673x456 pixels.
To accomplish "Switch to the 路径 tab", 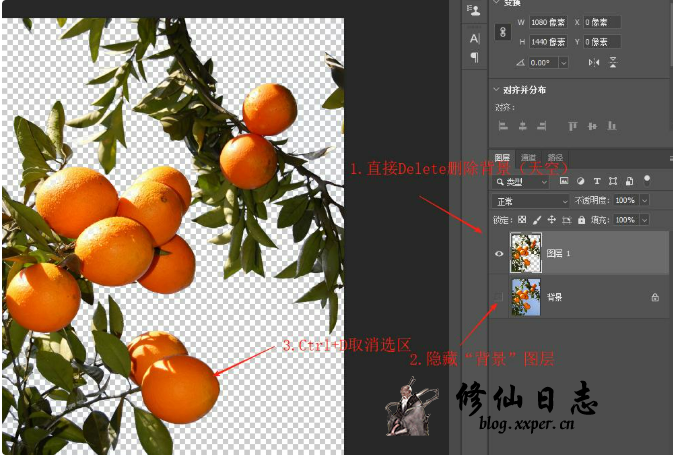I will [555, 158].
